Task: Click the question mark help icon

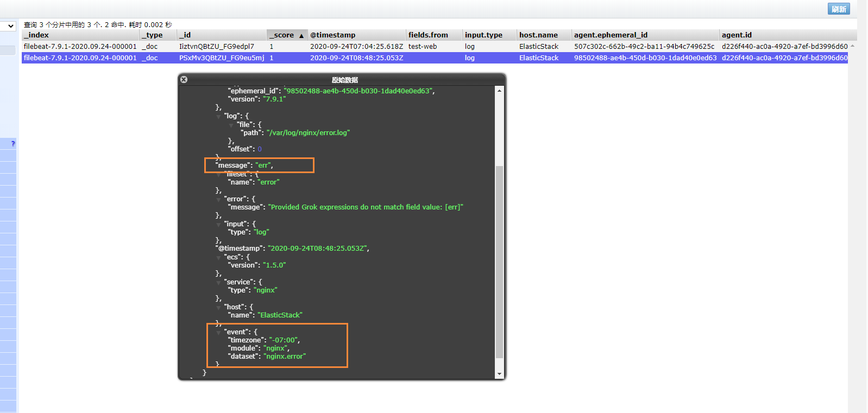Action: 12,144
